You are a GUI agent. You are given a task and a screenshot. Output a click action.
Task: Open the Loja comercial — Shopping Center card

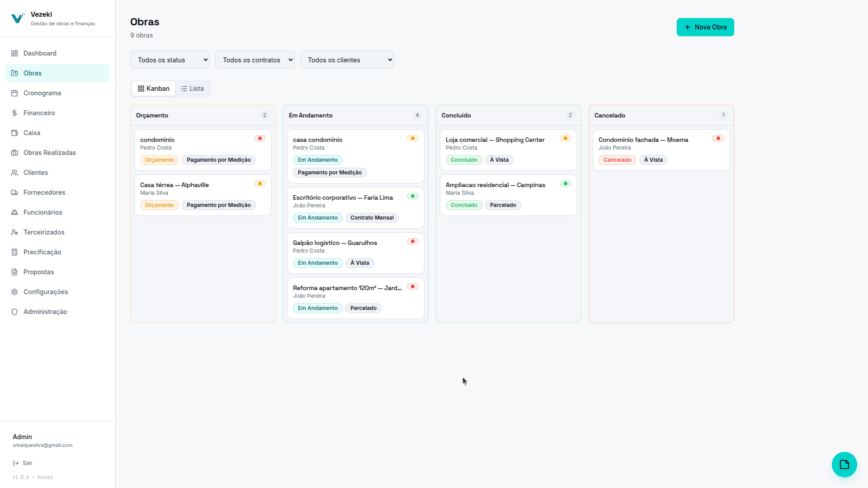pos(509,150)
